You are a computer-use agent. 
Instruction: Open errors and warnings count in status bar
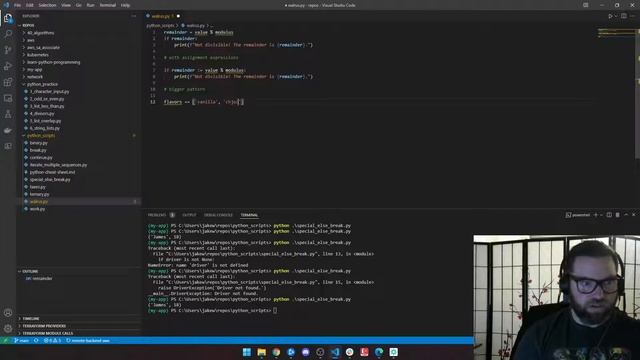52,340
